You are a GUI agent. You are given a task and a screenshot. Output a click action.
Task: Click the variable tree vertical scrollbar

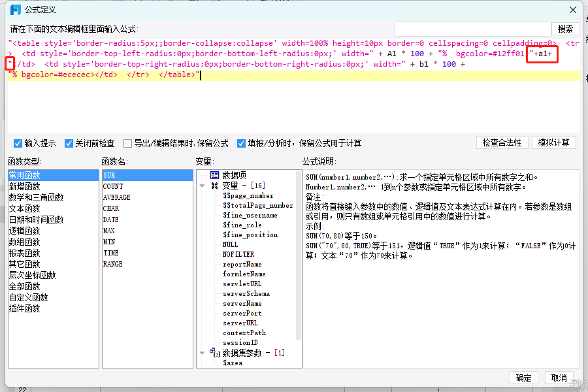[299, 255]
